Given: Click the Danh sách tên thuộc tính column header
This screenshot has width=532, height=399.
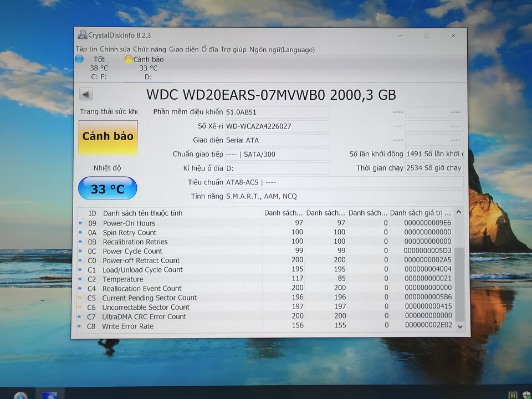Looking at the screenshot, I should click(182, 213).
